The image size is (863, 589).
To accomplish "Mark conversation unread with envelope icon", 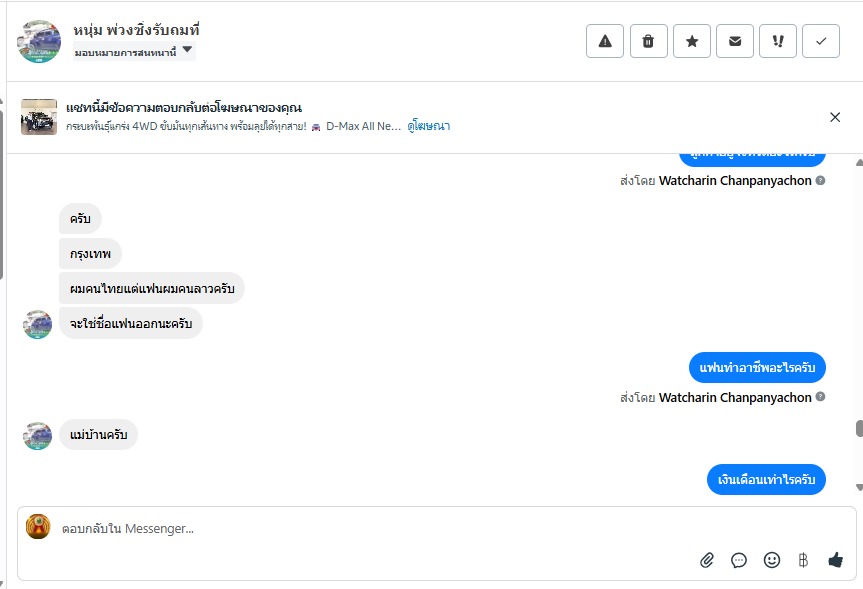I will click(735, 41).
